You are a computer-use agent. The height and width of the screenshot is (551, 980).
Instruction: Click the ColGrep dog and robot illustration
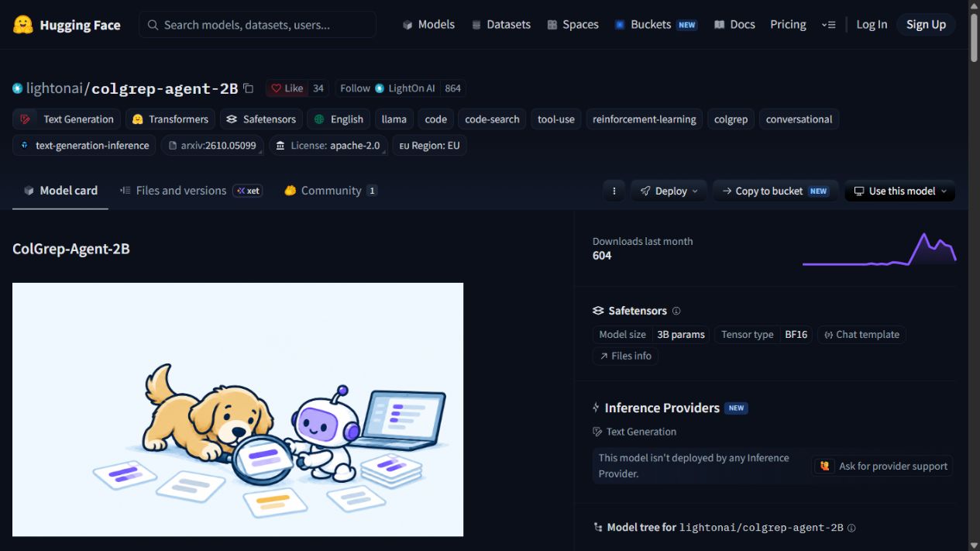click(x=238, y=409)
